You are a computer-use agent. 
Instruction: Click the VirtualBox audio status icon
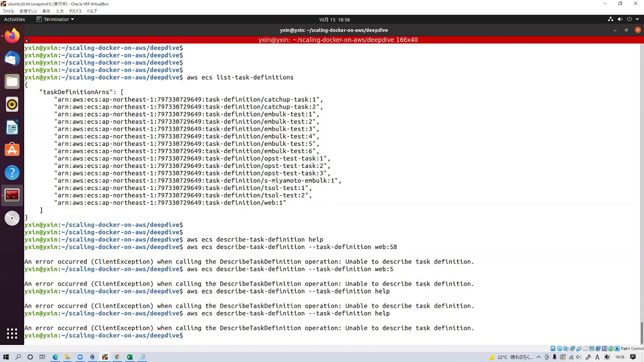[566, 348]
